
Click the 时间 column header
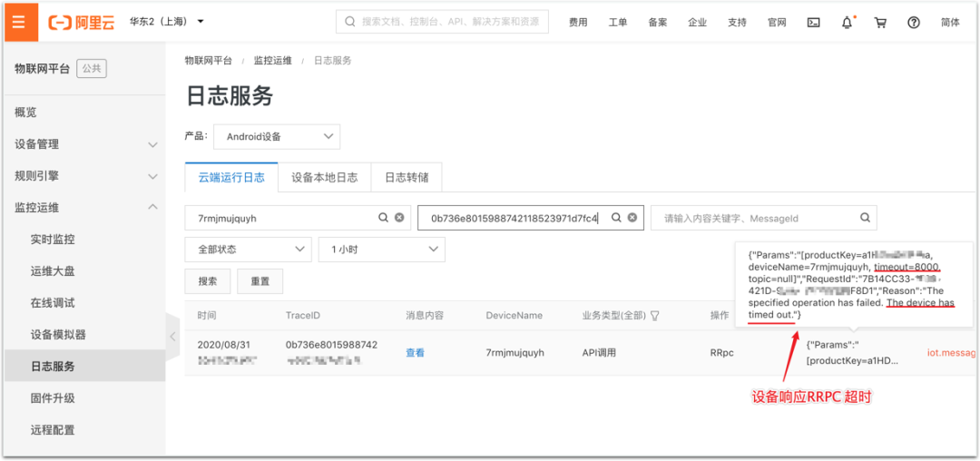[x=207, y=316]
